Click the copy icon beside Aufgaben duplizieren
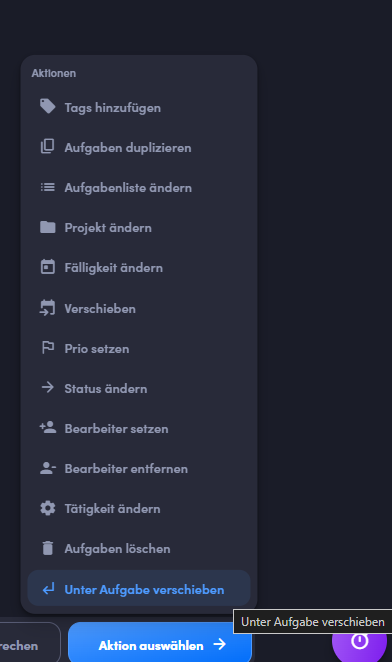 [x=47, y=147]
